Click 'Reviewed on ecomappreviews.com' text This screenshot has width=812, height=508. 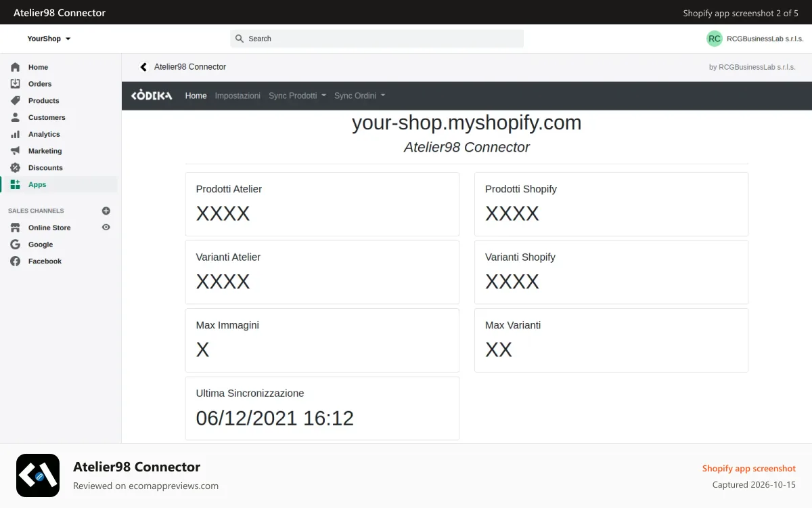pyautogui.click(x=145, y=486)
